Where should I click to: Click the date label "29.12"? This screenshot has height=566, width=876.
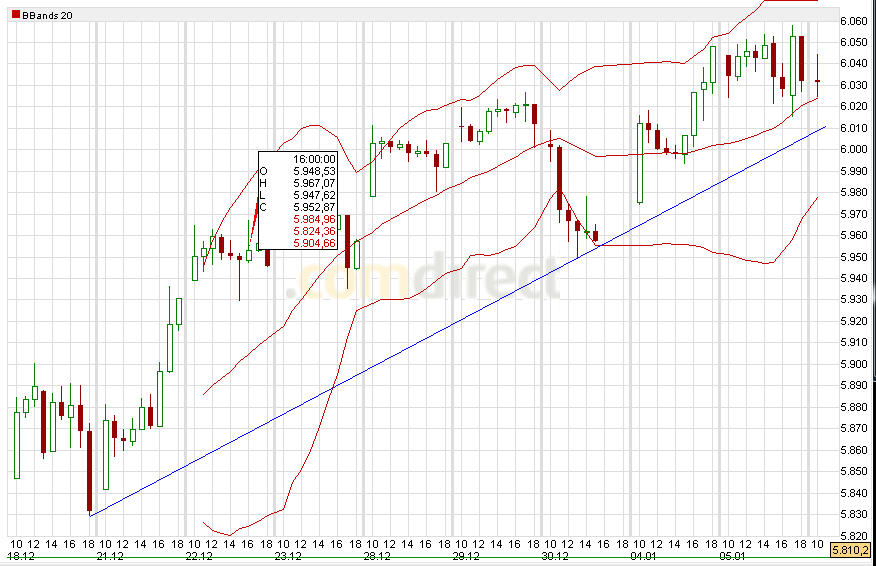466,557
